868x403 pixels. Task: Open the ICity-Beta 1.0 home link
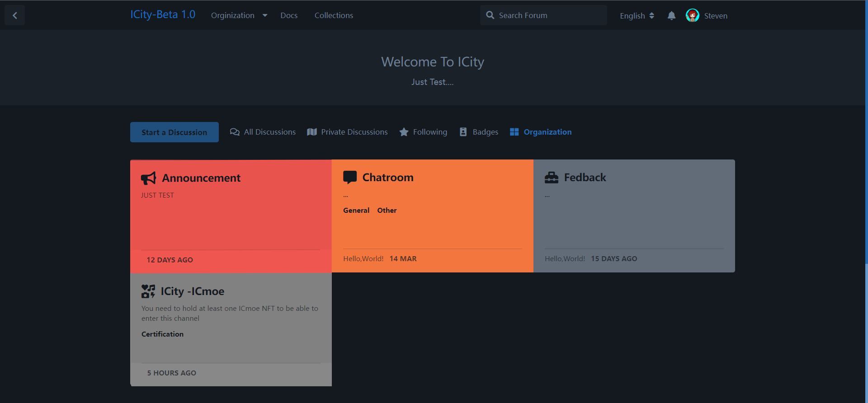[163, 15]
